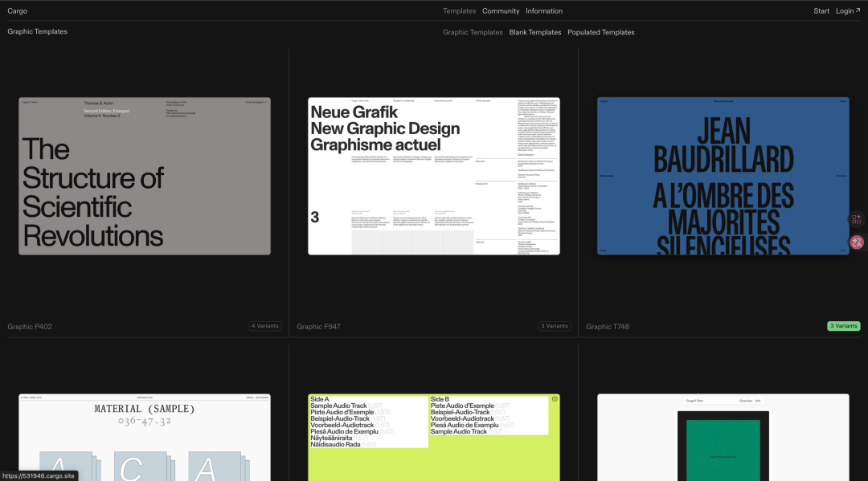Click the red translate extension icon
This screenshot has height=481, width=868.
pos(857,242)
